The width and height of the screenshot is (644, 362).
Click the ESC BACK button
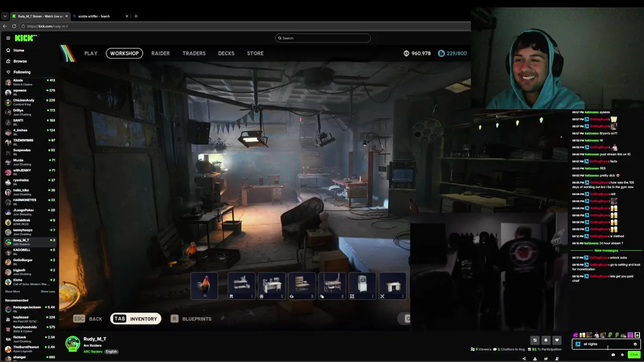[x=88, y=319]
